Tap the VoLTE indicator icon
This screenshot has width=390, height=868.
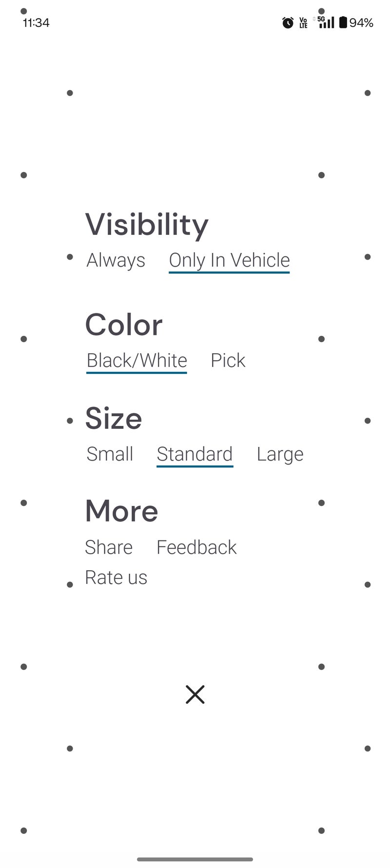coord(303,22)
